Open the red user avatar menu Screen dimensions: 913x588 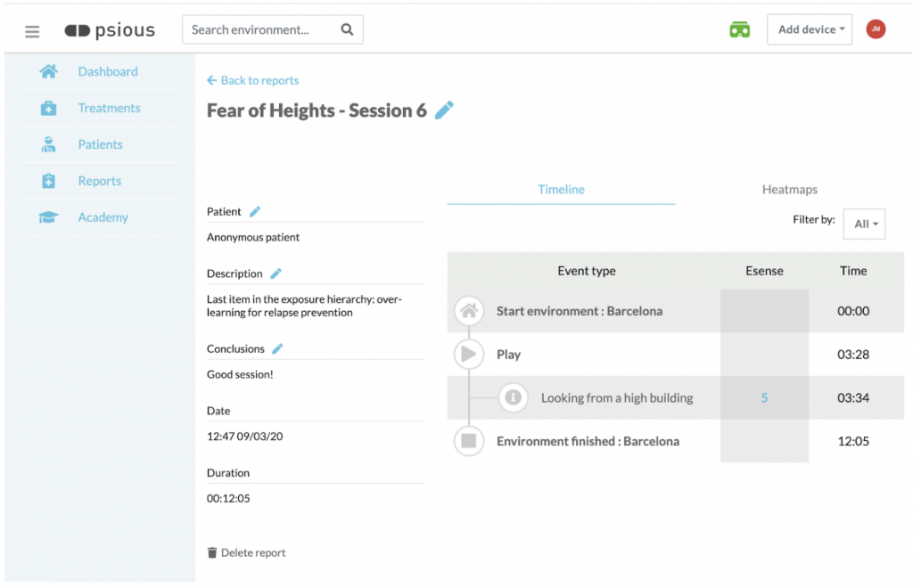(876, 29)
